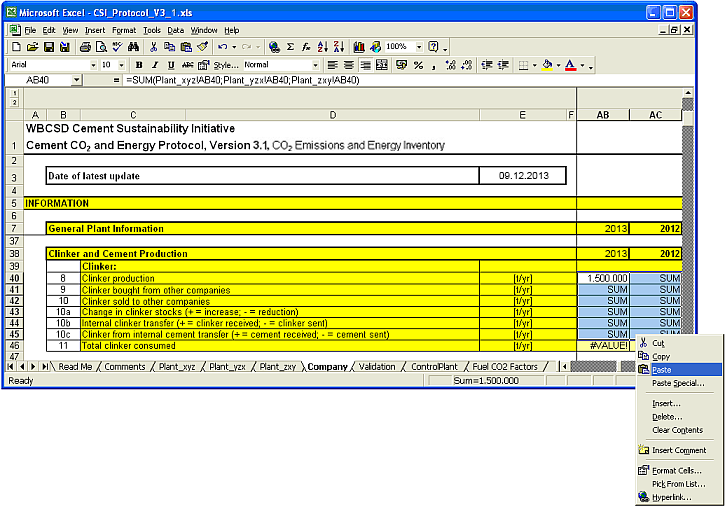The height and width of the screenshot is (507, 725).
Task: Select Clear Contents in context menu
Action: [x=679, y=430]
